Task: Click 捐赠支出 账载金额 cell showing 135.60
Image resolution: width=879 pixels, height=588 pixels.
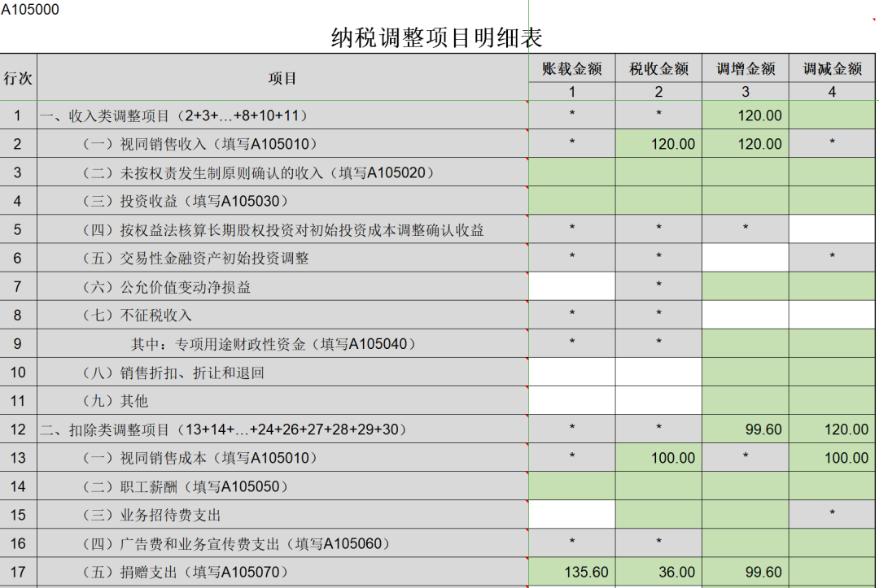Action: click(571, 573)
